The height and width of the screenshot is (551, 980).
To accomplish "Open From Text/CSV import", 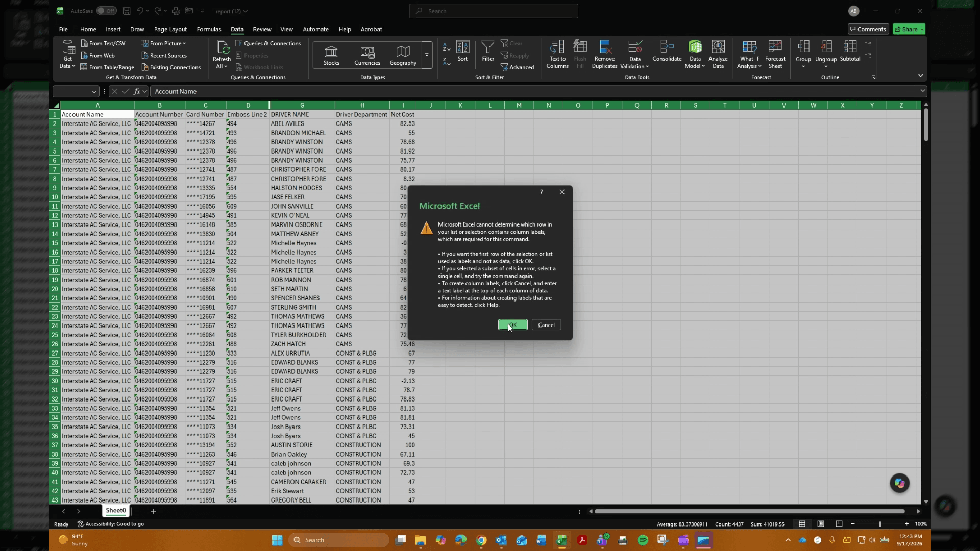I will coord(103,43).
